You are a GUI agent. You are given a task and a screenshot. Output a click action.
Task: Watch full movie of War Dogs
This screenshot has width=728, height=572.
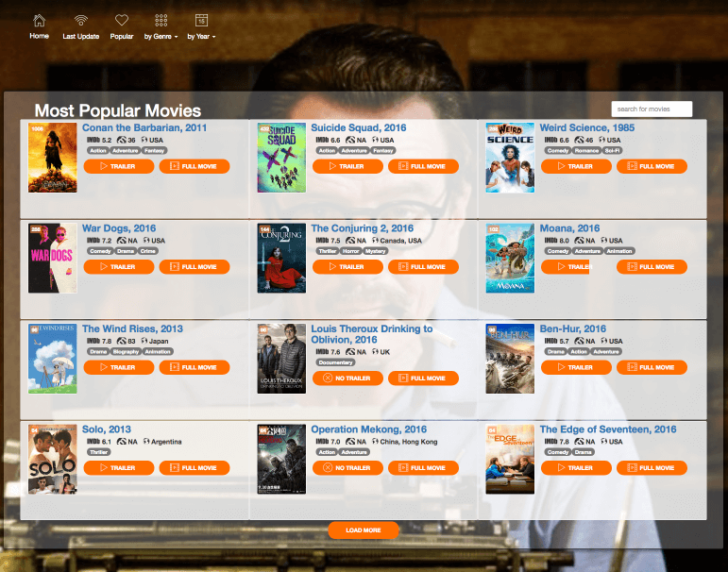[195, 267]
